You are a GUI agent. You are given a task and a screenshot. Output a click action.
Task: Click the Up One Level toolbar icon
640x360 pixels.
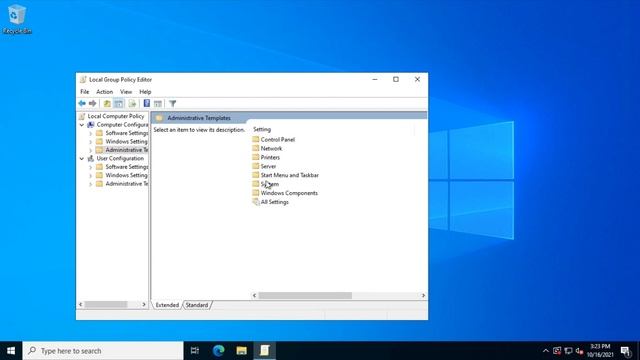click(x=107, y=104)
